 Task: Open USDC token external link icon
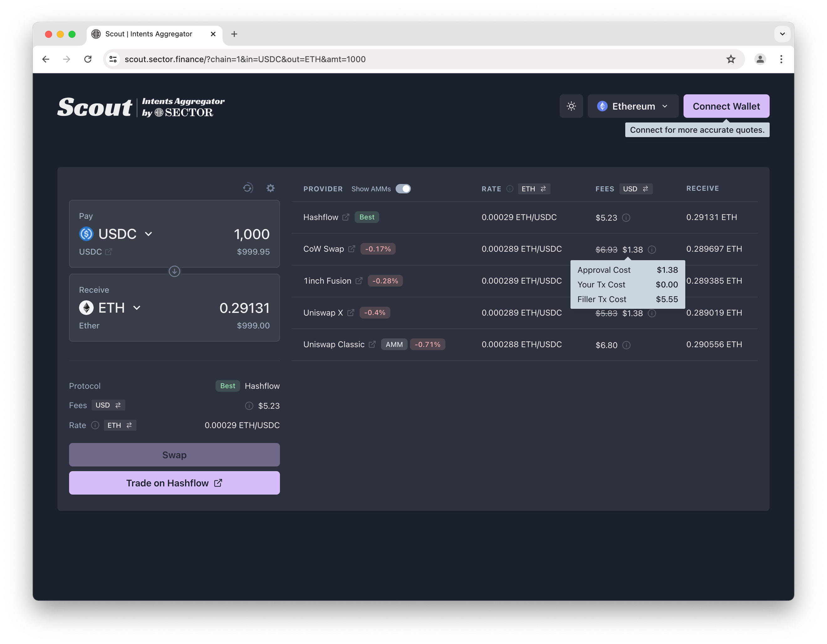tap(109, 252)
